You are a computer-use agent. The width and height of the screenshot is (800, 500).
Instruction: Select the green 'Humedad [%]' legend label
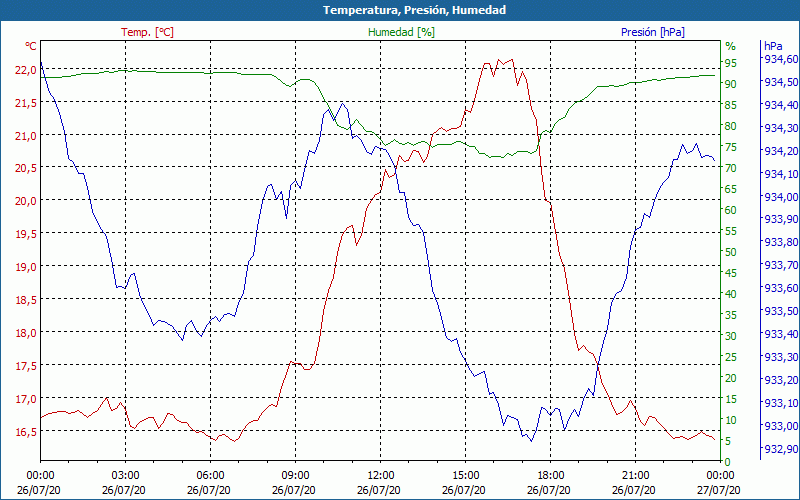pos(401,32)
